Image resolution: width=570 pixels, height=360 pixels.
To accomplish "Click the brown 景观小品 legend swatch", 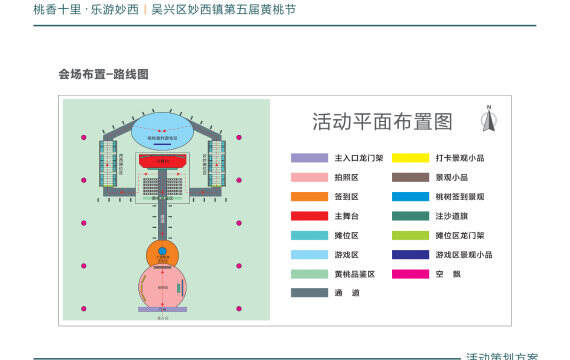I will 410,177.
